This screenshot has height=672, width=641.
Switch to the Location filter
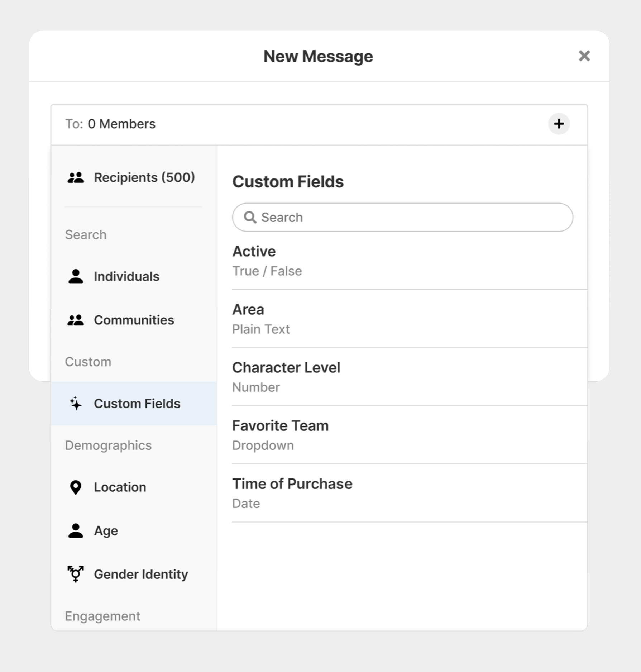tap(120, 487)
